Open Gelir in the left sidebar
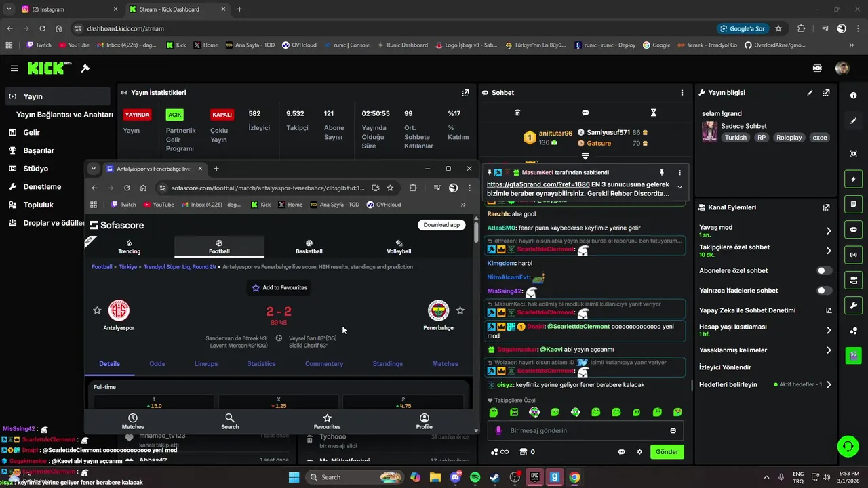The height and width of the screenshot is (488, 868). click(31, 133)
